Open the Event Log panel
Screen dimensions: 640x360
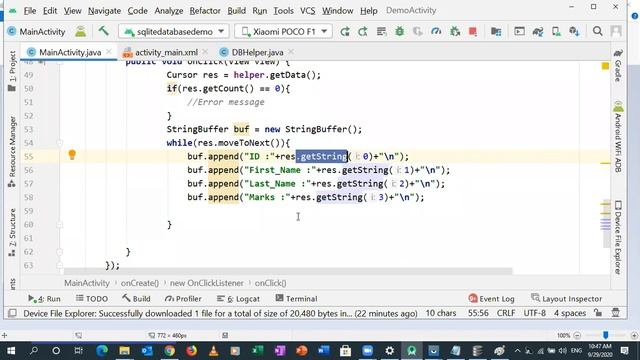point(491,299)
